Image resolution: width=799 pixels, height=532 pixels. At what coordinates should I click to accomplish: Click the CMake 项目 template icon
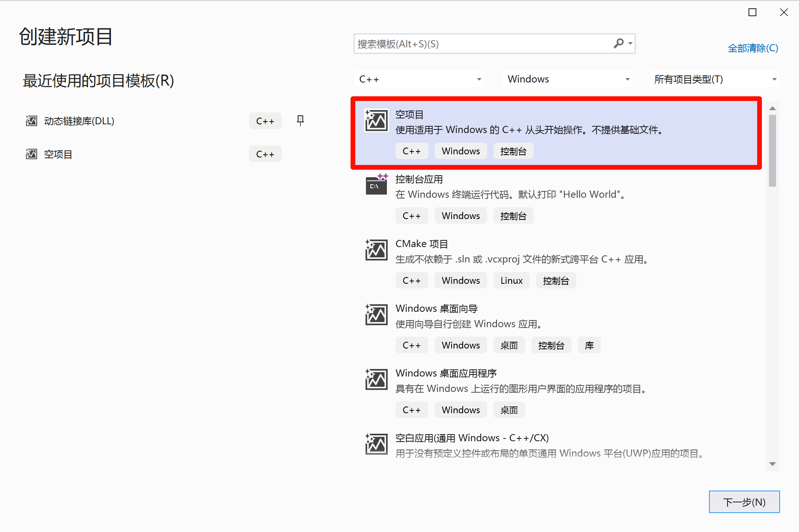[376, 250]
